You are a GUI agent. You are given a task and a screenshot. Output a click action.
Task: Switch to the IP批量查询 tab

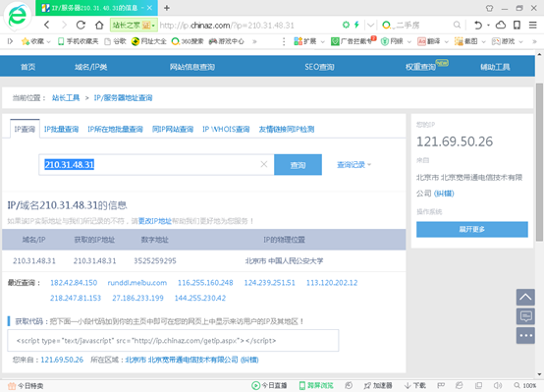pyautogui.click(x=62, y=129)
